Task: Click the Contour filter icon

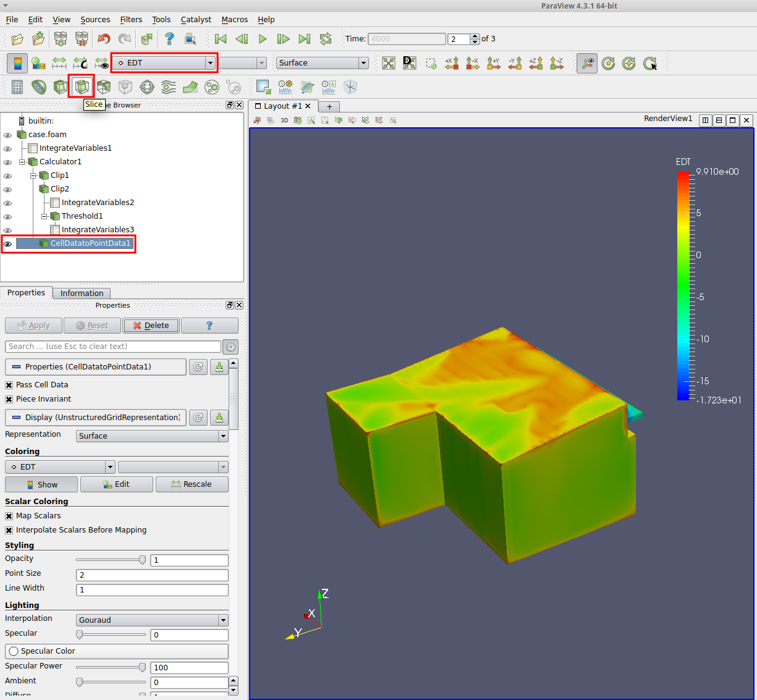Action: [39, 87]
